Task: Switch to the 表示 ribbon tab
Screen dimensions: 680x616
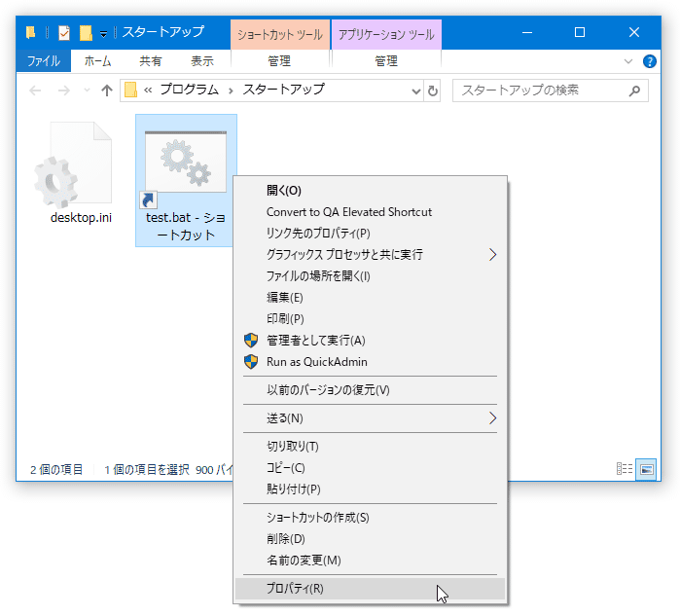Action: coord(202,61)
